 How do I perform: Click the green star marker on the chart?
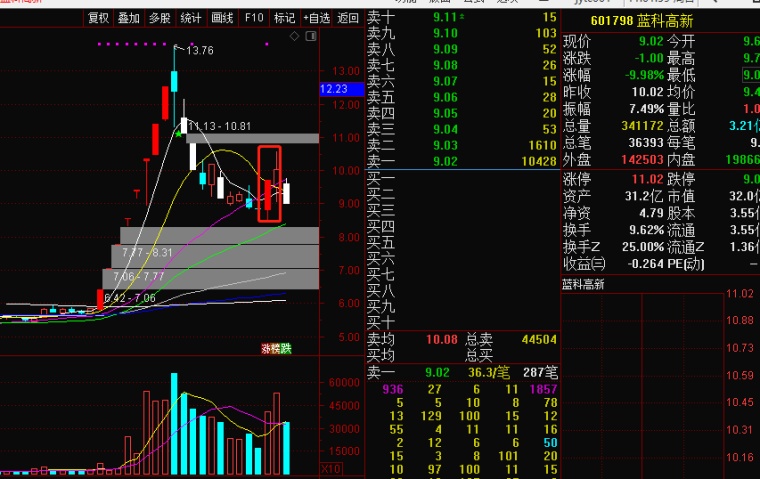178,133
